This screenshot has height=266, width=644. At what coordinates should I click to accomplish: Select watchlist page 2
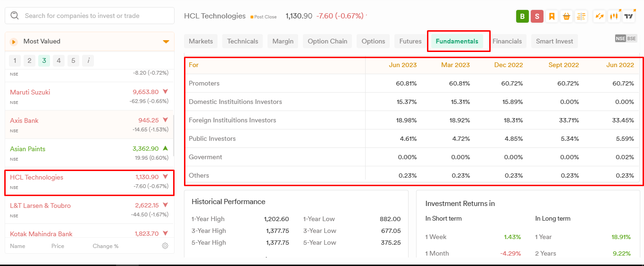[x=29, y=60]
